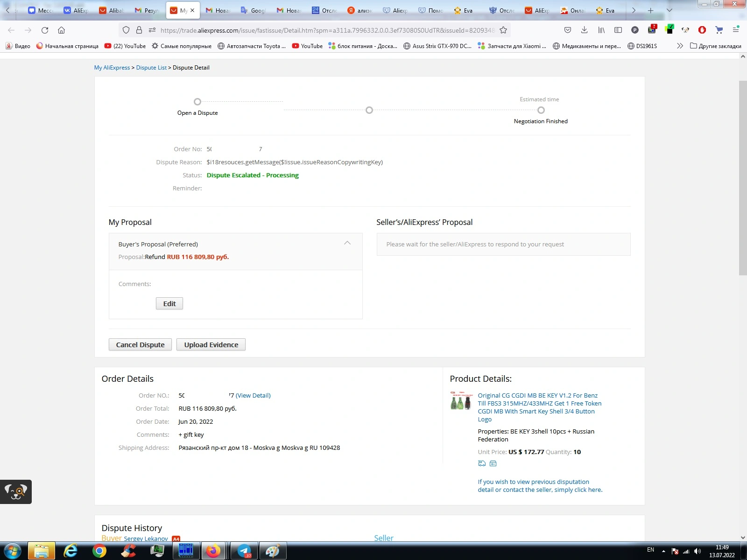Click the gray P extension icon
This screenshot has height=560, width=747.
635,30
